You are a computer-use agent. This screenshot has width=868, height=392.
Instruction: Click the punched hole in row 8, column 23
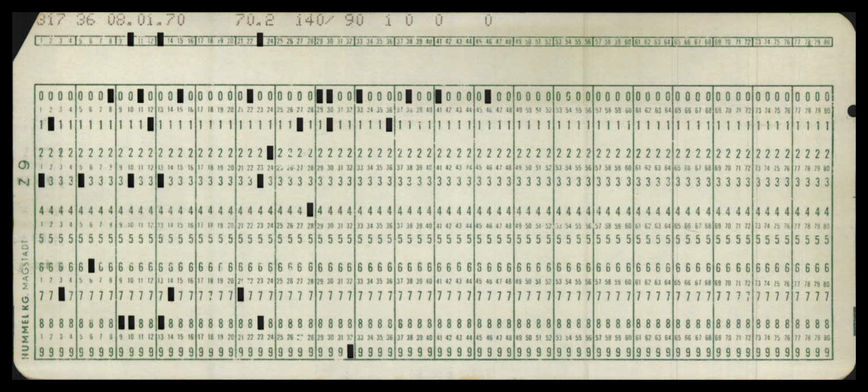[260, 323]
